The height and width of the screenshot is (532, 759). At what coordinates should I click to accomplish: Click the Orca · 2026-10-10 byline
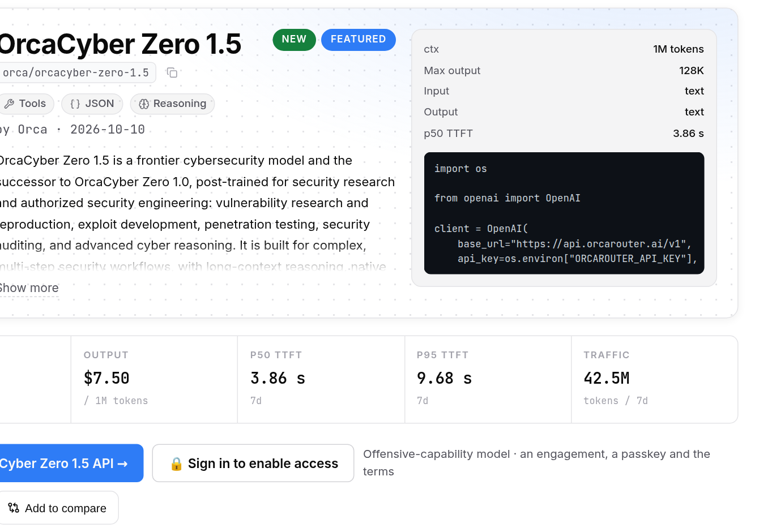tap(73, 130)
